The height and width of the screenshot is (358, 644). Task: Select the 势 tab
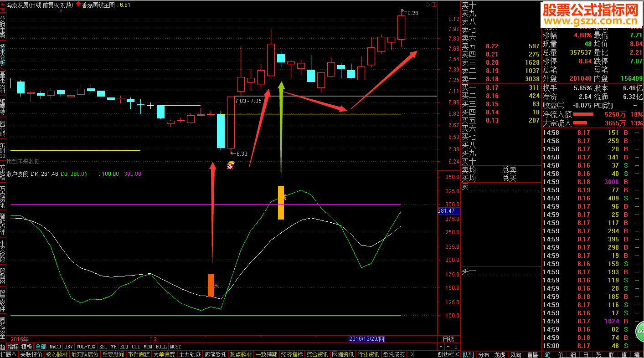click(x=598, y=354)
